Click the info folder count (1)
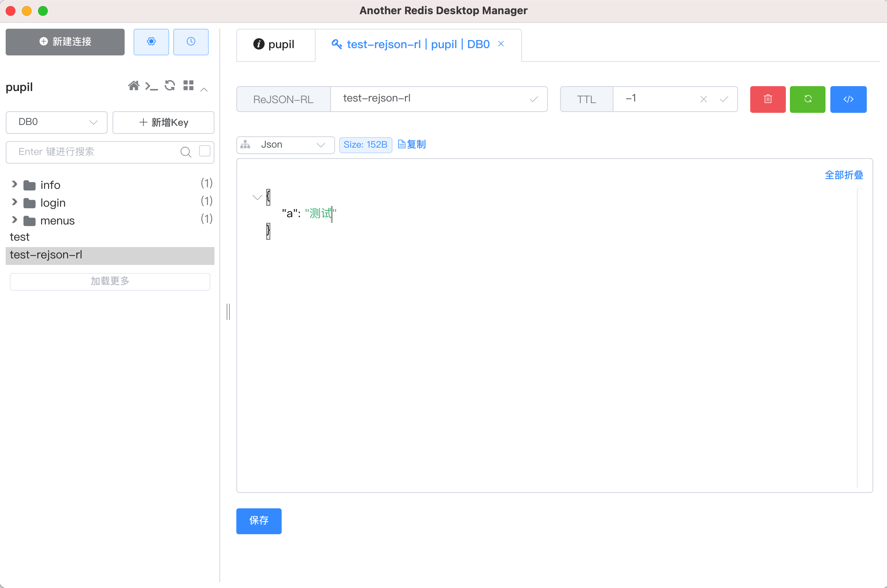 pyautogui.click(x=207, y=184)
